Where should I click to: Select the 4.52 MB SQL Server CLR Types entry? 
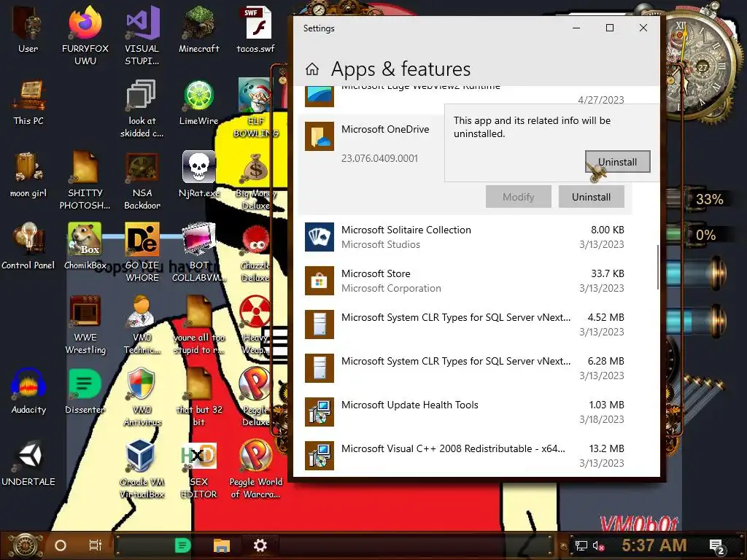465,324
